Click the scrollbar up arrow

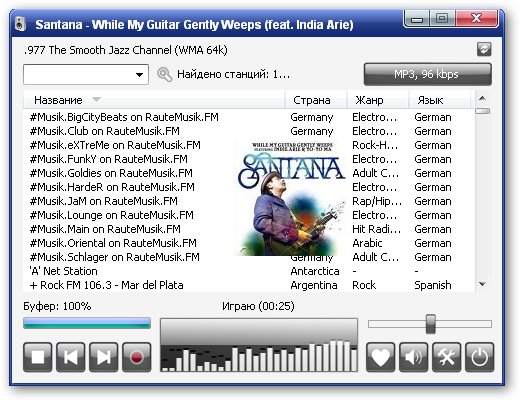coord(482,98)
